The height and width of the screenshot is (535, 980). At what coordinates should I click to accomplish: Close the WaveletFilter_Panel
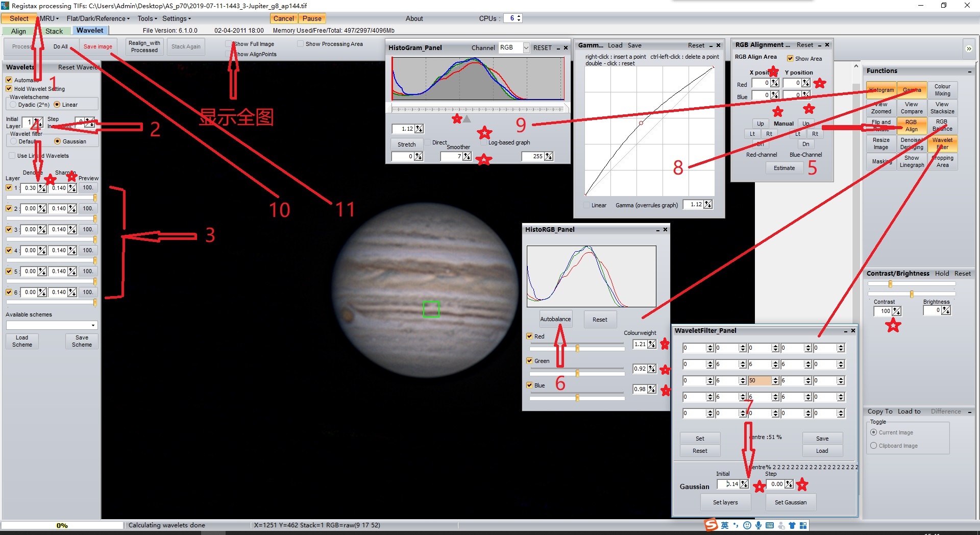click(853, 331)
